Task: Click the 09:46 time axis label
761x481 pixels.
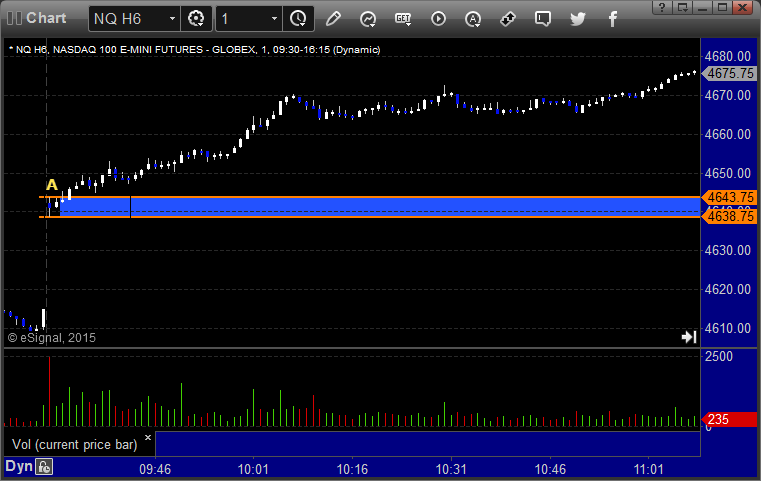Action: coord(155,469)
